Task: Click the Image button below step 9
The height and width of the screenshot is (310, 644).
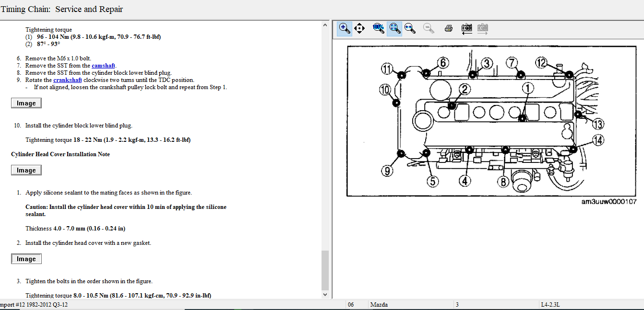Action: tap(26, 103)
